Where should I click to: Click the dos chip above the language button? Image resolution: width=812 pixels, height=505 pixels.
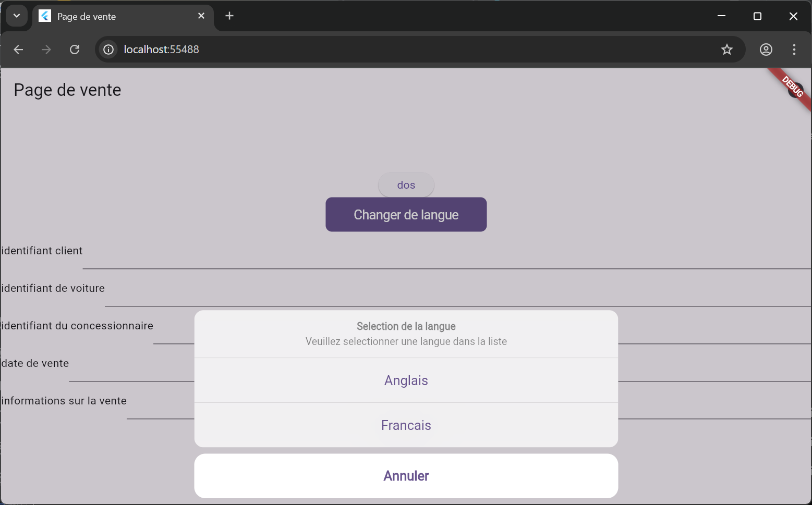[x=406, y=184]
